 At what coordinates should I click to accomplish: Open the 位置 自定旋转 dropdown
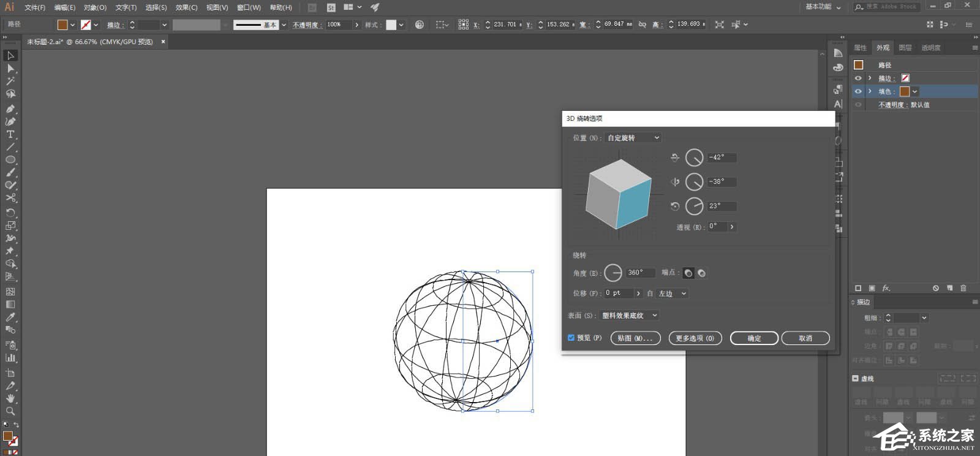(x=633, y=138)
